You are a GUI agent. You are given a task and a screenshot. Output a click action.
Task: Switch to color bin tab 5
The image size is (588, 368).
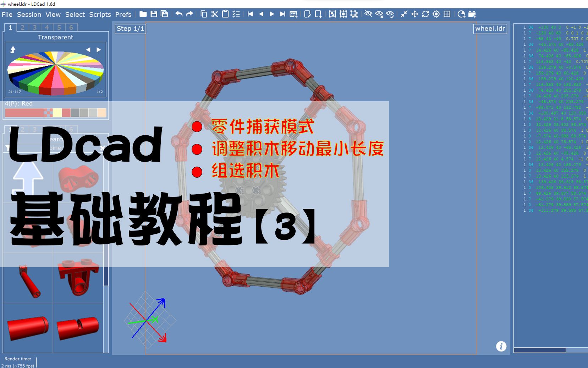click(59, 27)
